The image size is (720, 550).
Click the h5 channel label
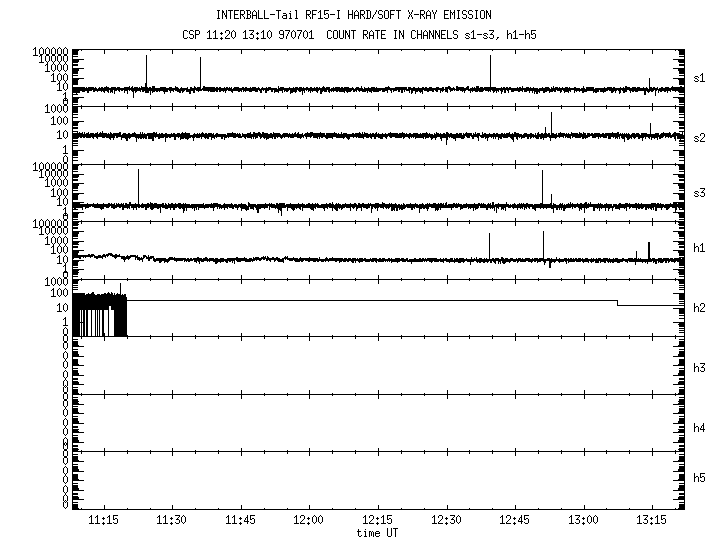(x=700, y=478)
